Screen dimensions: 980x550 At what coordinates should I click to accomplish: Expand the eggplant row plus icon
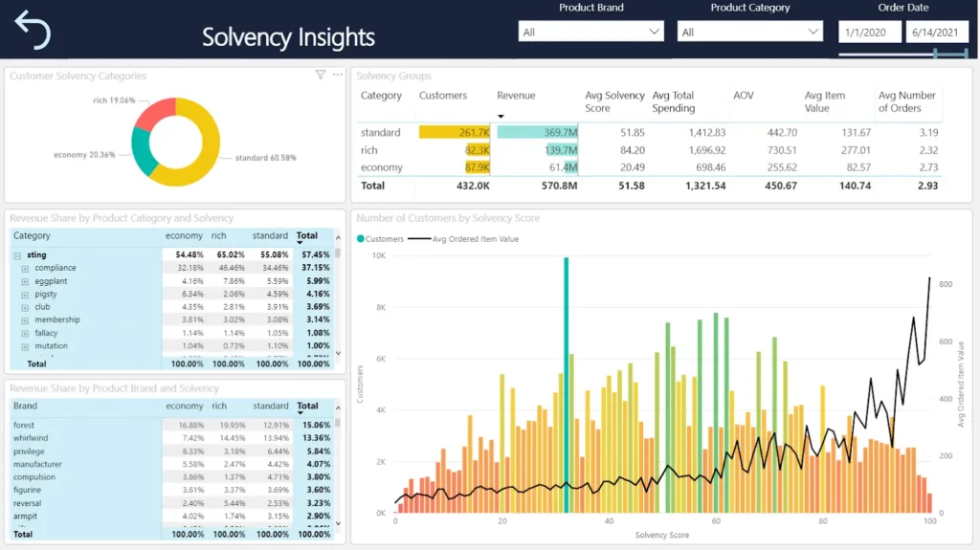click(26, 281)
